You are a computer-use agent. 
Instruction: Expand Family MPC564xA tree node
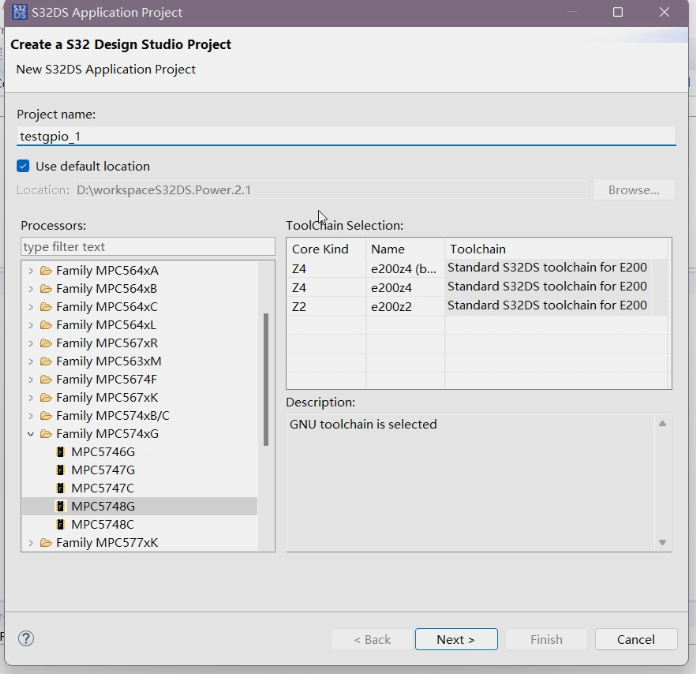tap(30, 270)
